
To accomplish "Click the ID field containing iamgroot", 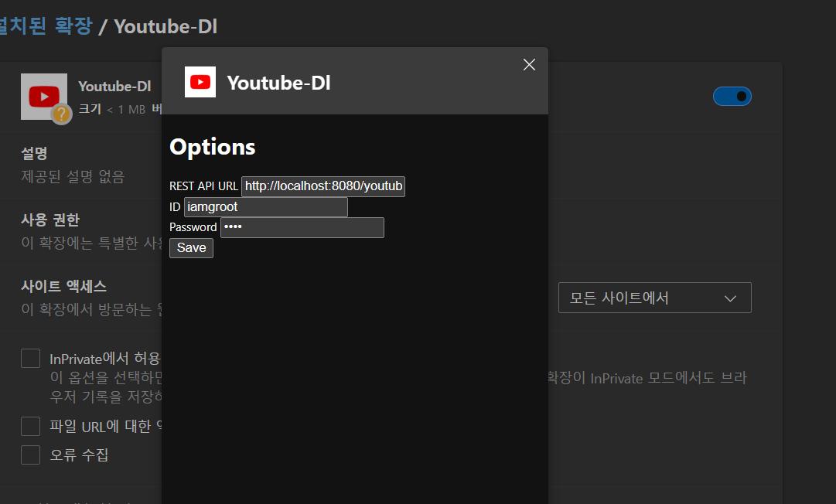I will [265, 207].
